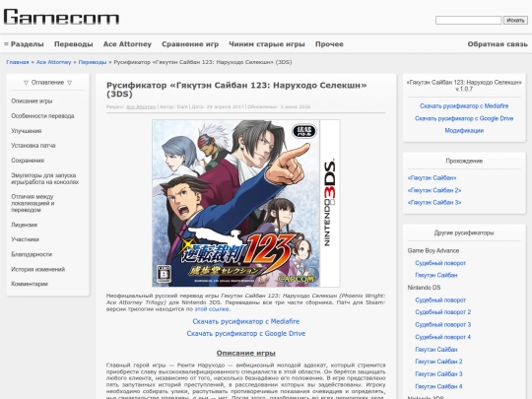Jump to Участники section
532x399 pixels.
click(25, 239)
